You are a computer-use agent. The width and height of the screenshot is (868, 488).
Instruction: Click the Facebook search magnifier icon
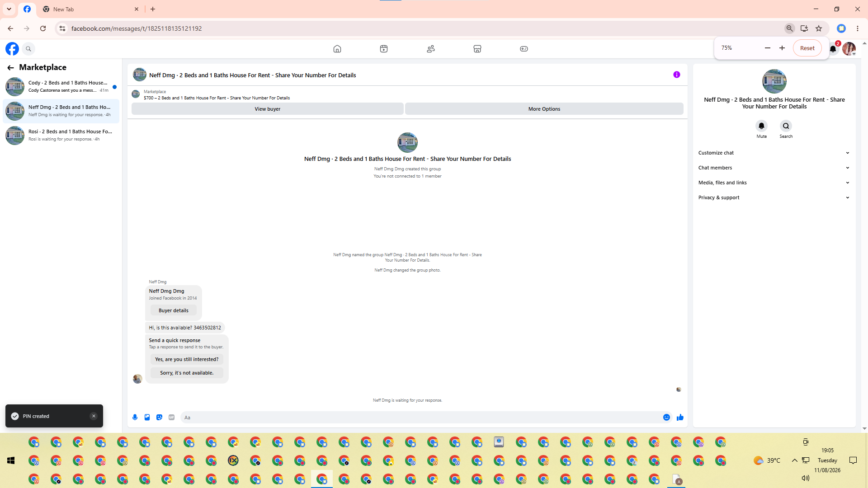(28, 49)
